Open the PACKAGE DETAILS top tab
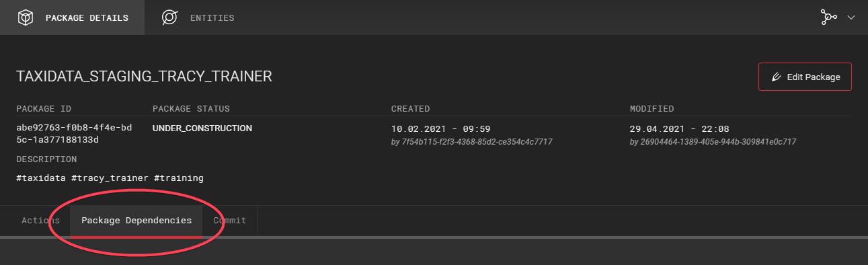The image size is (868, 265). tap(72, 17)
